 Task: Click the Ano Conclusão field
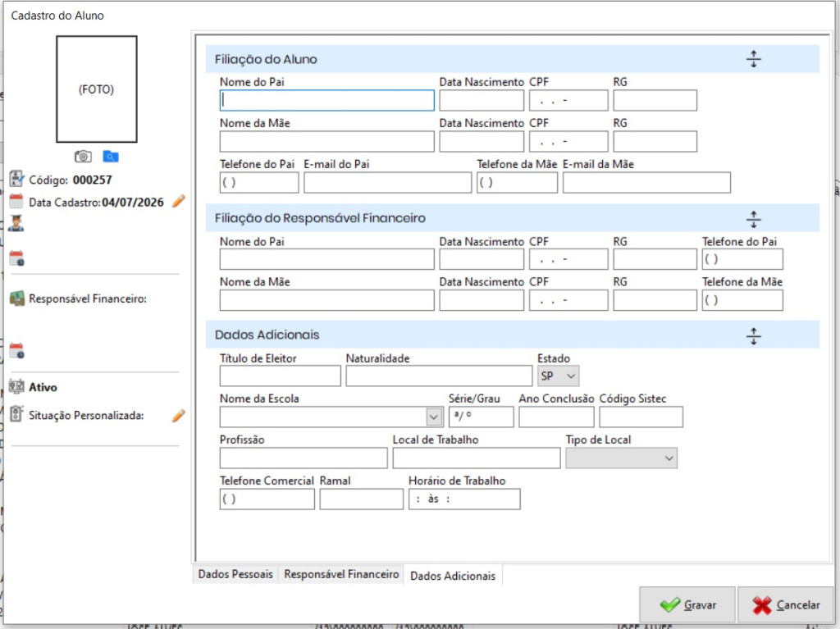click(x=556, y=417)
